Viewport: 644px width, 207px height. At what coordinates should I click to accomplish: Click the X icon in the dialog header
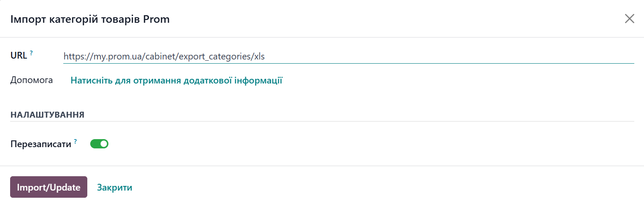(629, 19)
